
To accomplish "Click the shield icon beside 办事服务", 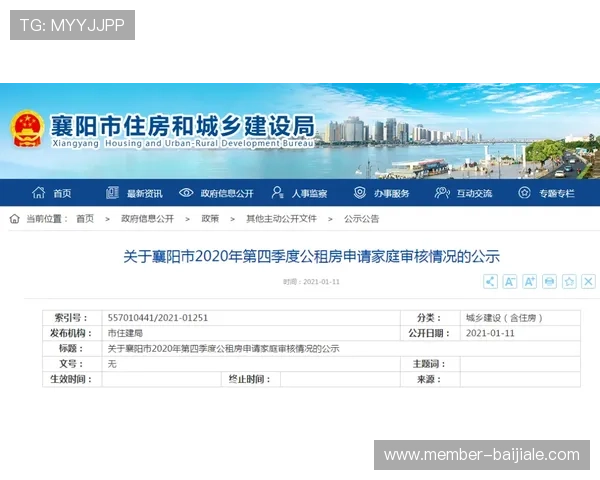I will pyautogui.click(x=360, y=193).
